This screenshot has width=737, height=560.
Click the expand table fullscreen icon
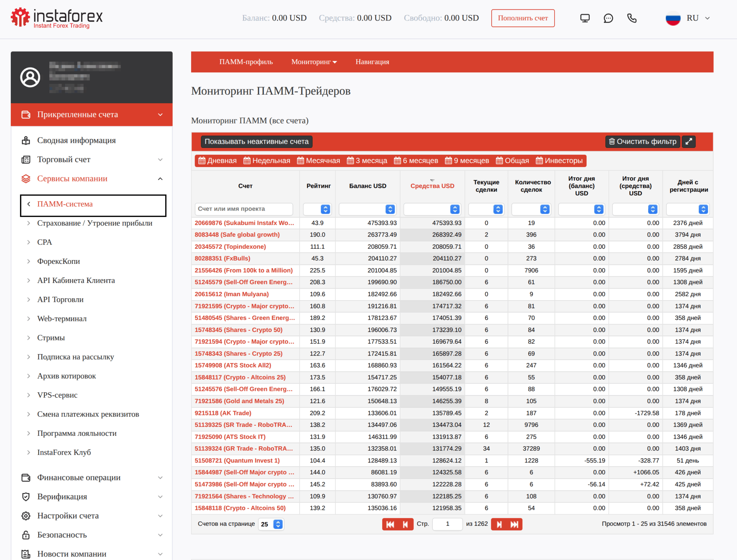689,141
